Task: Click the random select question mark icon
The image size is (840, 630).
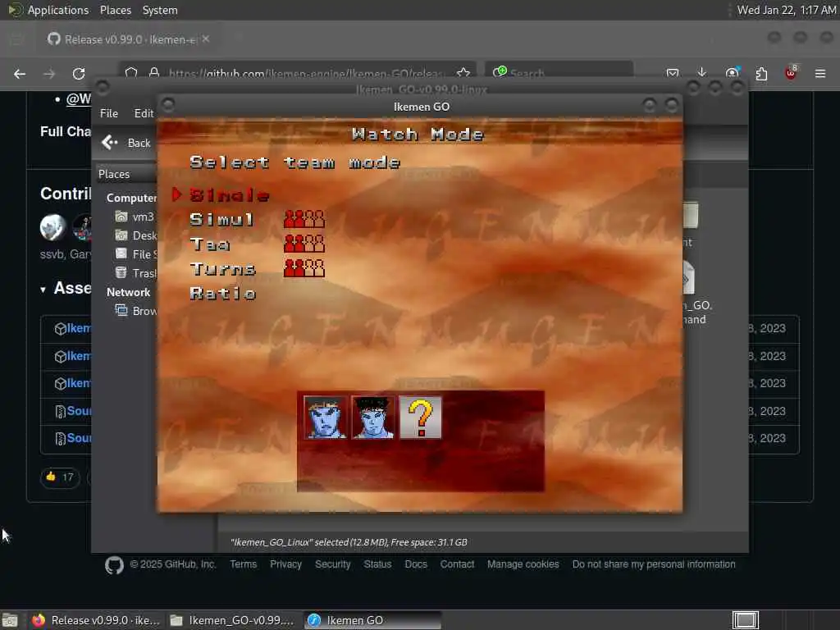Action: click(421, 418)
